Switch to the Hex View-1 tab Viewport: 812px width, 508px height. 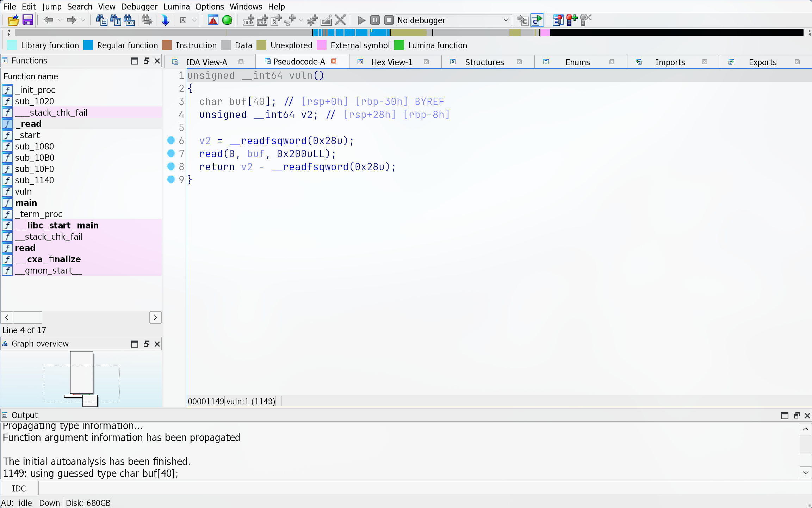[391, 62]
